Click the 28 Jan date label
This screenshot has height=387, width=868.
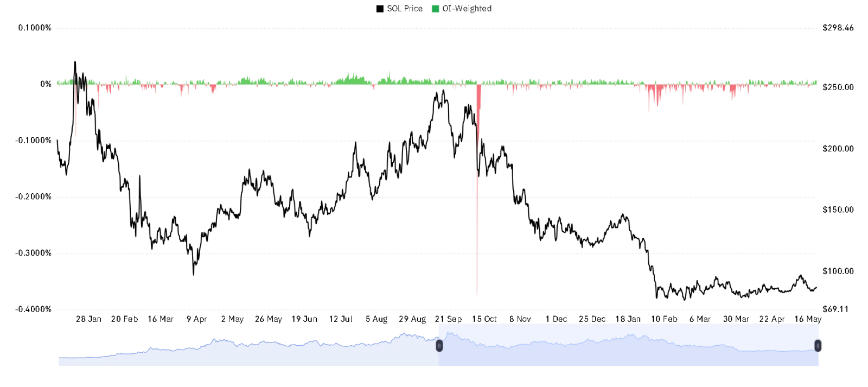pos(88,319)
